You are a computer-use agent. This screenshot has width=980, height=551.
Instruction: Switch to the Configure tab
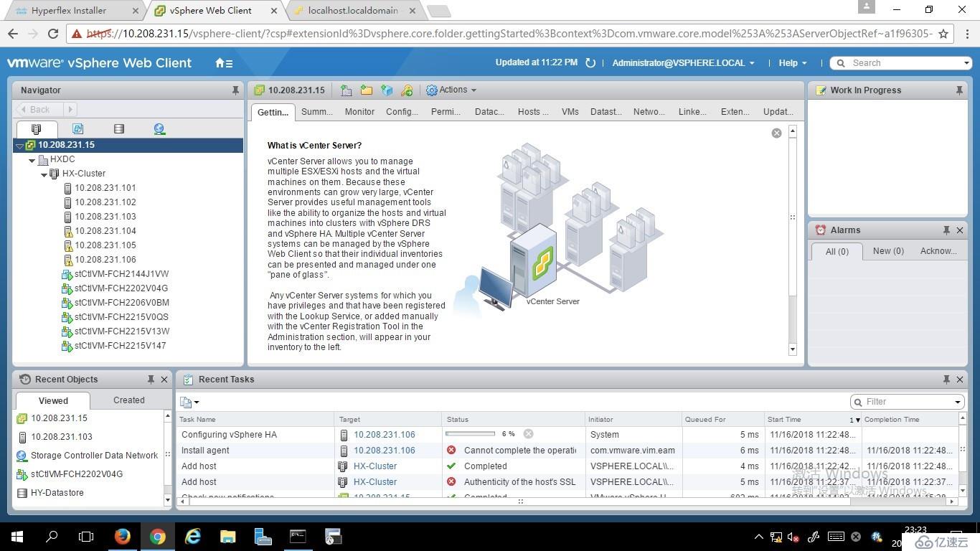[x=402, y=112]
